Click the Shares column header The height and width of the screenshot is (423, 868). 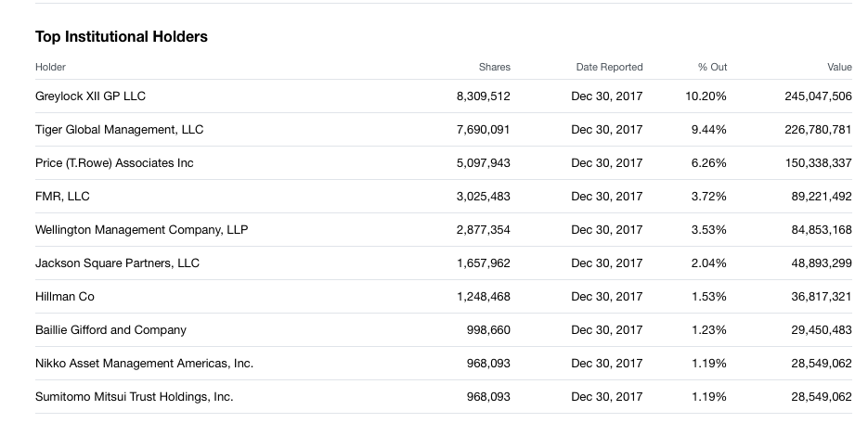(494, 67)
